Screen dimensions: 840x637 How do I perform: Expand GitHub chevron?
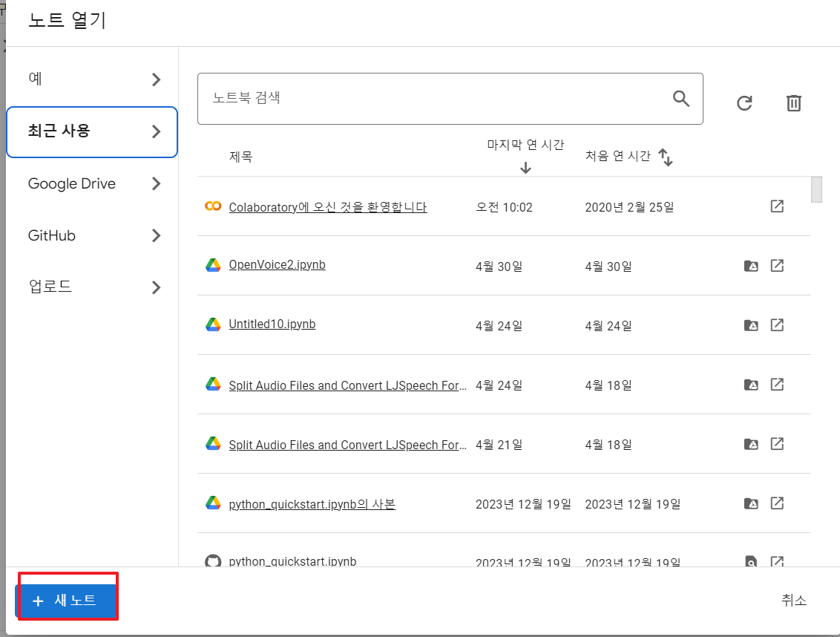156,235
